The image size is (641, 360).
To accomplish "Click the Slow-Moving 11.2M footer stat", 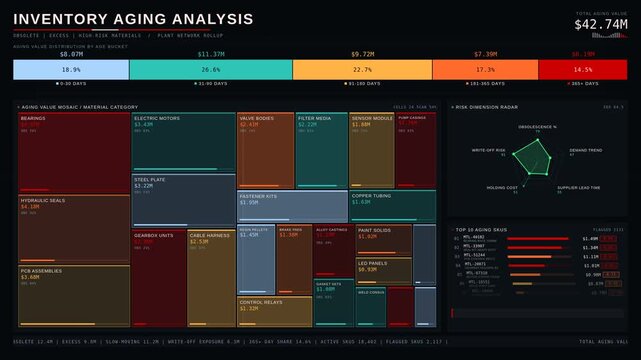I will point(132,342).
